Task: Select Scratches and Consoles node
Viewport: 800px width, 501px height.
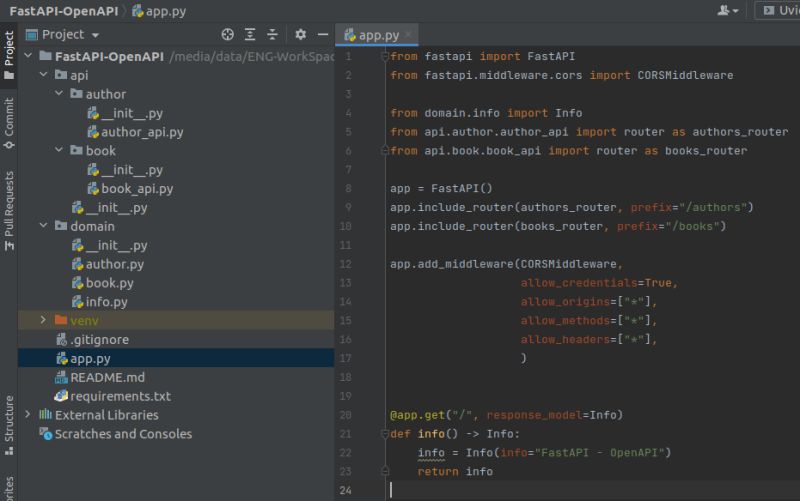Action: pyautogui.click(x=115, y=434)
